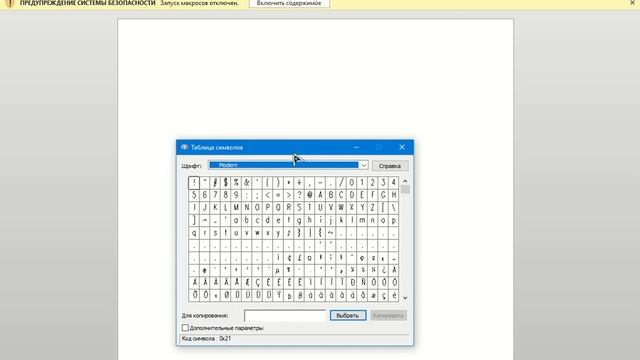This screenshot has height=360, width=640.
Task: Select the digit 7 character cell
Action: (215, 195)
